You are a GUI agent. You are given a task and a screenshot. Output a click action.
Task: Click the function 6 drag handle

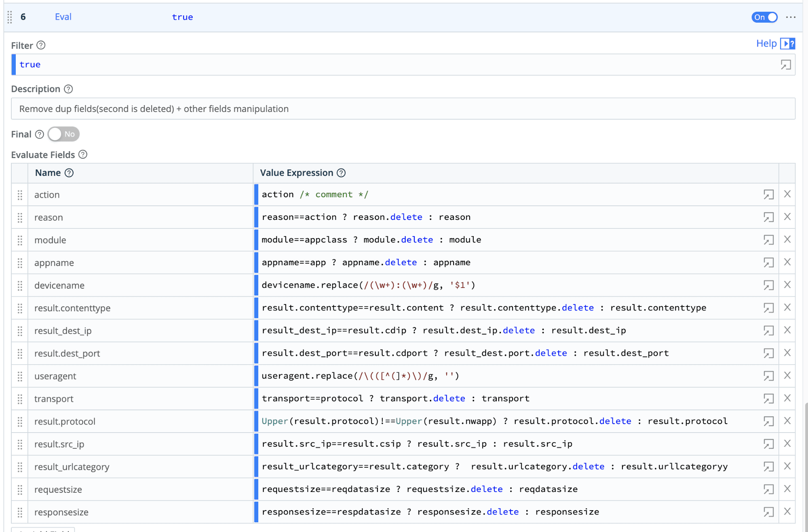10,17
